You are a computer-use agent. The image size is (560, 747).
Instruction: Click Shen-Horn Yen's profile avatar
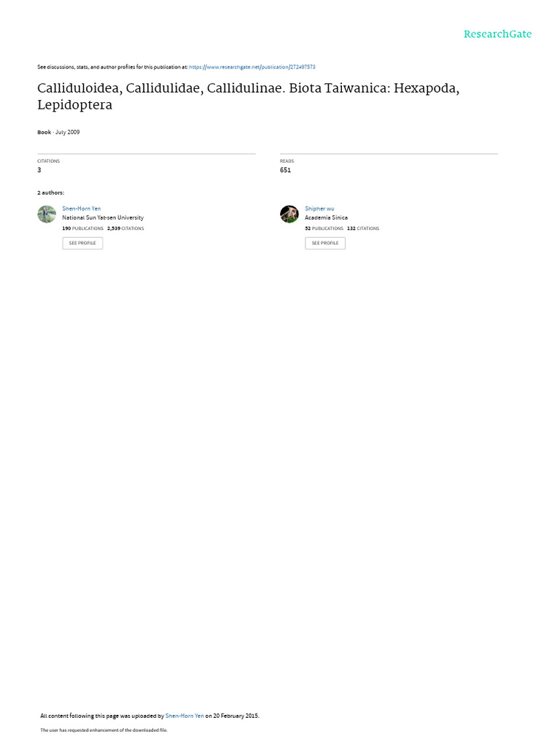tap(47, 214)
